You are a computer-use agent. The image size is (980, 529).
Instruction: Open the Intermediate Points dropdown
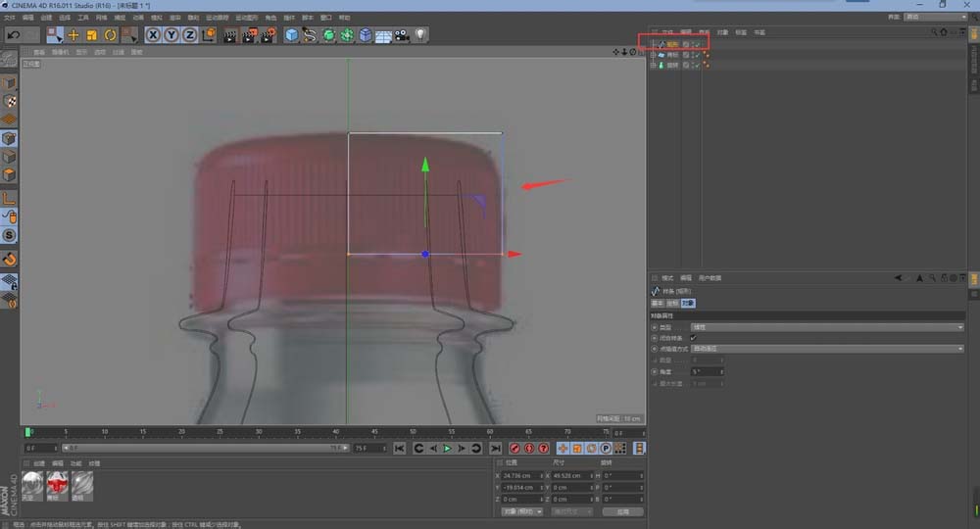(827, 349)
